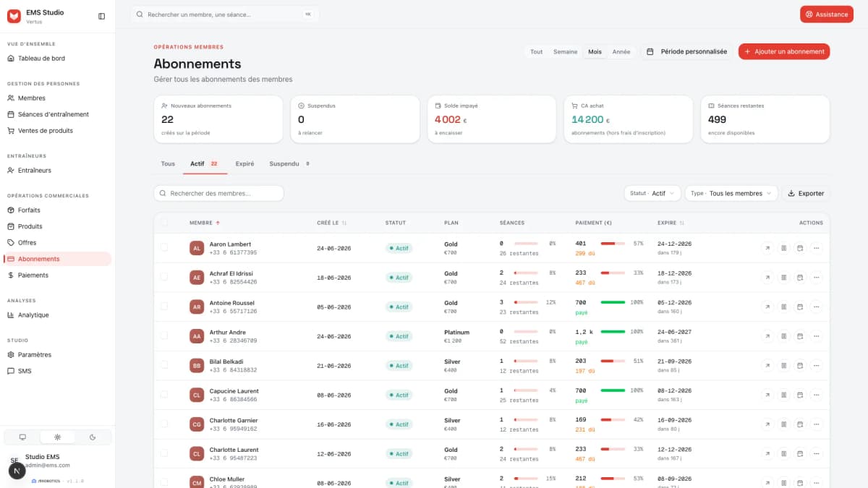
Task: Click the calendar icon in Achraf El Idrissi's row
Action: (x=800, y=278)
